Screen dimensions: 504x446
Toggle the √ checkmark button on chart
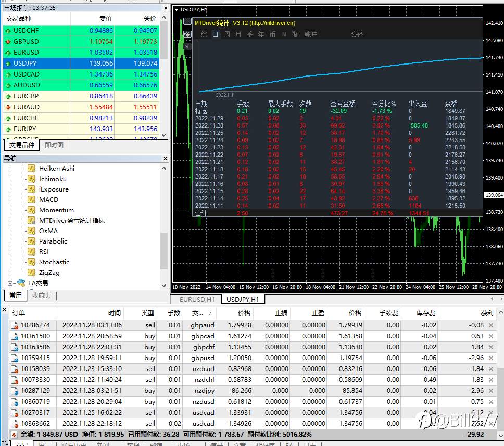[187, 46]
